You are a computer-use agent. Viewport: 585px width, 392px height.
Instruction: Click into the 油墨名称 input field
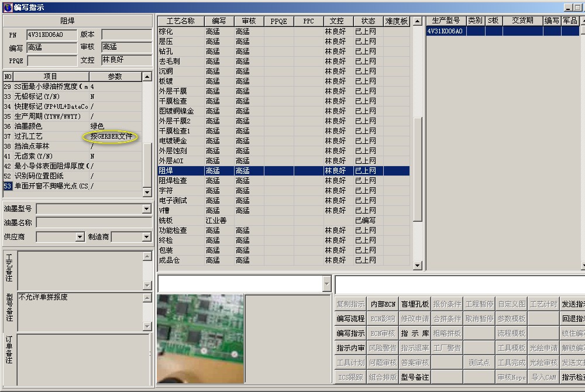pos(94,223)
